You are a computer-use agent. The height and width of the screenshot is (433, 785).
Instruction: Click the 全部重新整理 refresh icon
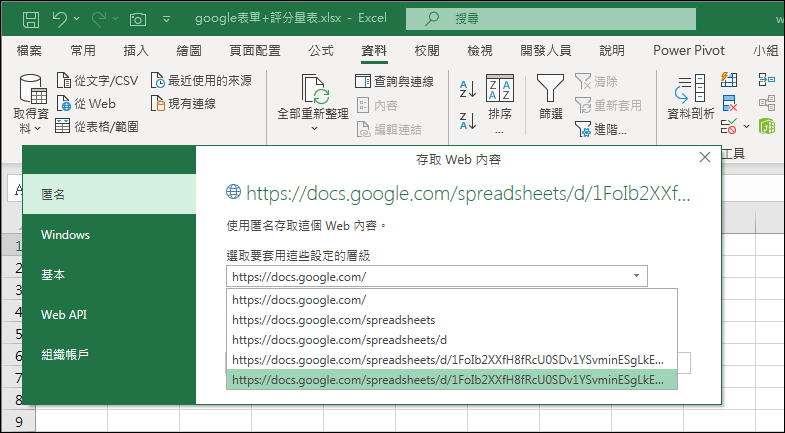(314, 89)
